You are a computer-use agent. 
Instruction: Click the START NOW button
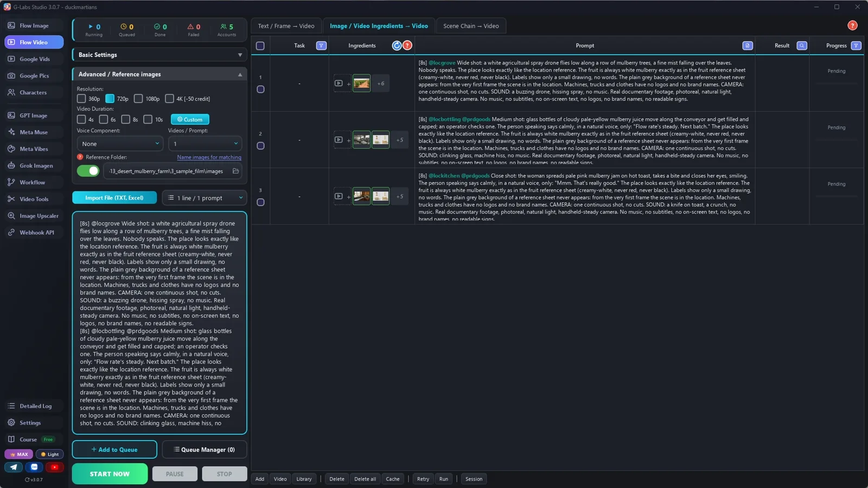(x=110, y=474)
